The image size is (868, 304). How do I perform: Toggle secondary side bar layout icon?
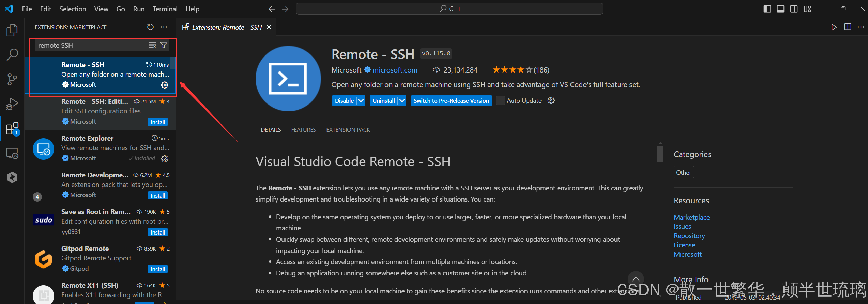click(794, 9)
